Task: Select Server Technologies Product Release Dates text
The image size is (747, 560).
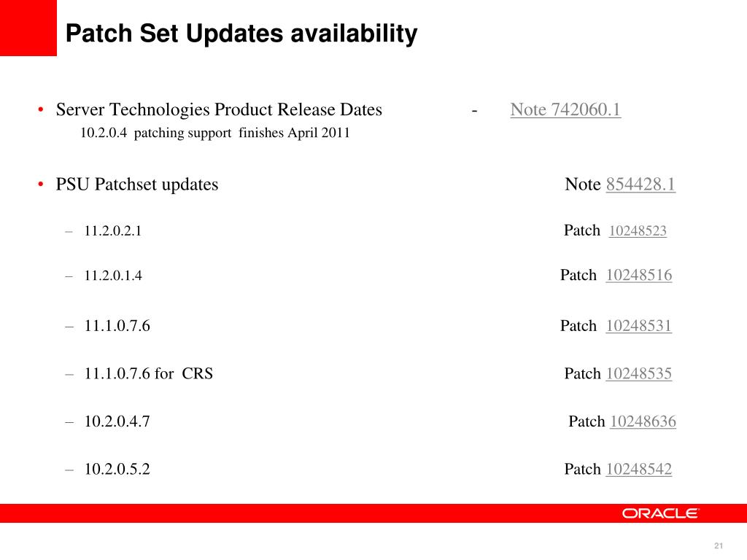Action: (x=219, y=109)
